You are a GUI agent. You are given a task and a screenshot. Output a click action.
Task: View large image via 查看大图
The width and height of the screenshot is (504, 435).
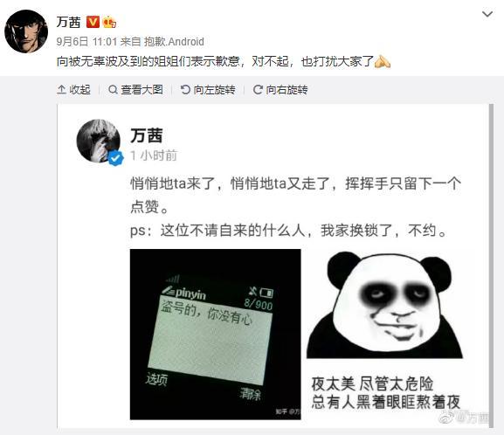point(135,89)
